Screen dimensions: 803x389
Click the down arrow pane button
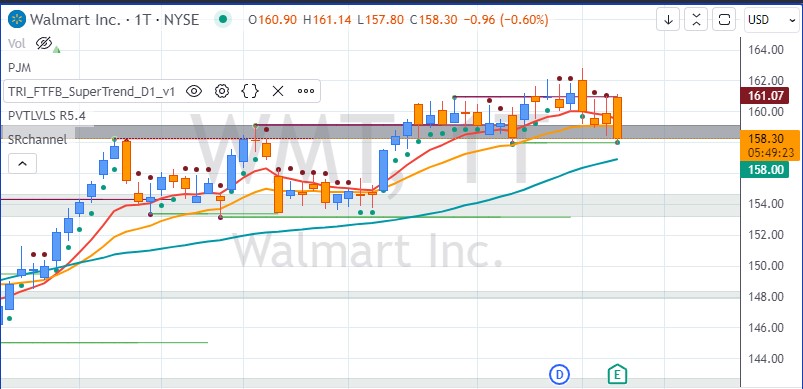pos(668,20)
